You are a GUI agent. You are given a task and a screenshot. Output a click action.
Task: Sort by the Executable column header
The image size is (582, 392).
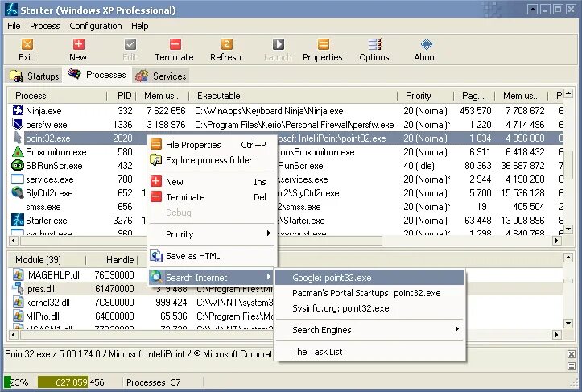point(293,96)
